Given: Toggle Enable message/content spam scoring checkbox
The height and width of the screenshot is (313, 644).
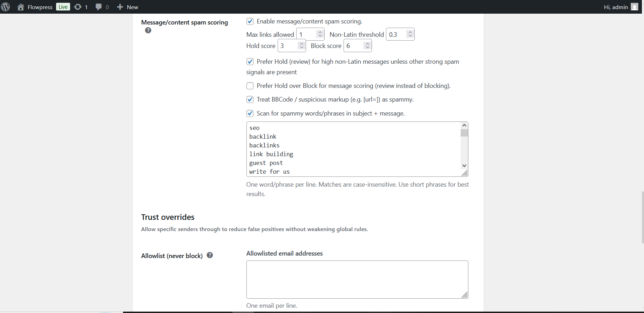Looking at the screenshot, I should click(x=250, y=21).
